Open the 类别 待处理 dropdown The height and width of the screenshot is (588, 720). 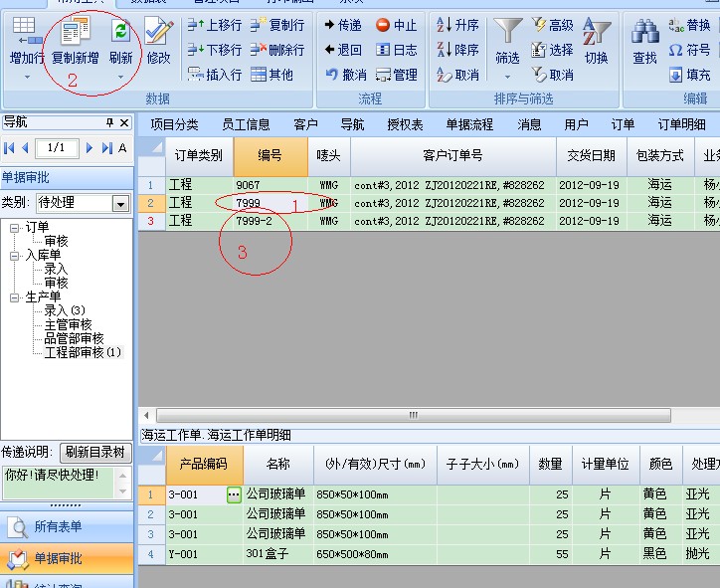[x=120, y=203]
